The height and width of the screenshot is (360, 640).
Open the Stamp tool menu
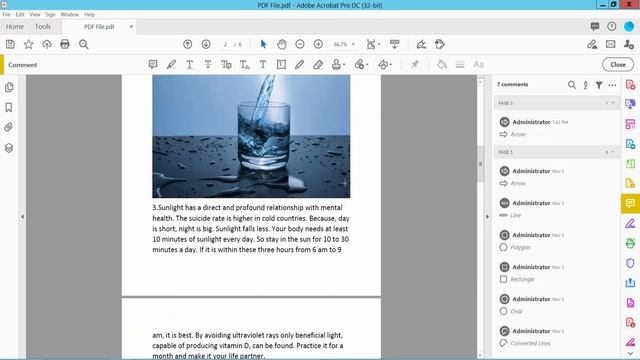[x=338, y=64]
